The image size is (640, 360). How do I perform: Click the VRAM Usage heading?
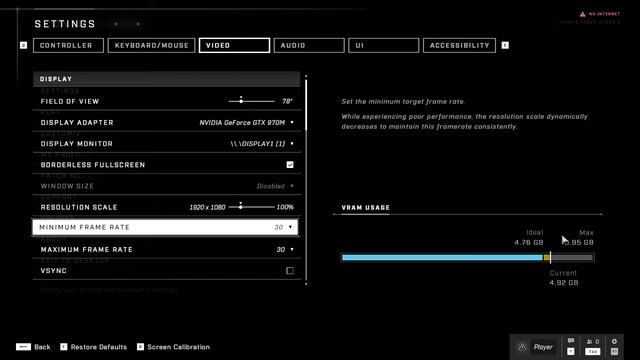366,207
